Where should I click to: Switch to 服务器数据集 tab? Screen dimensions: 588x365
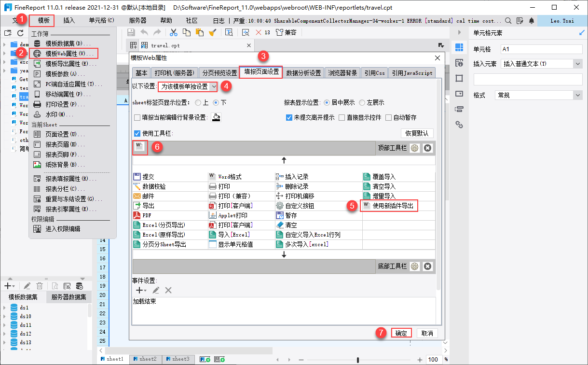point(69,297)
